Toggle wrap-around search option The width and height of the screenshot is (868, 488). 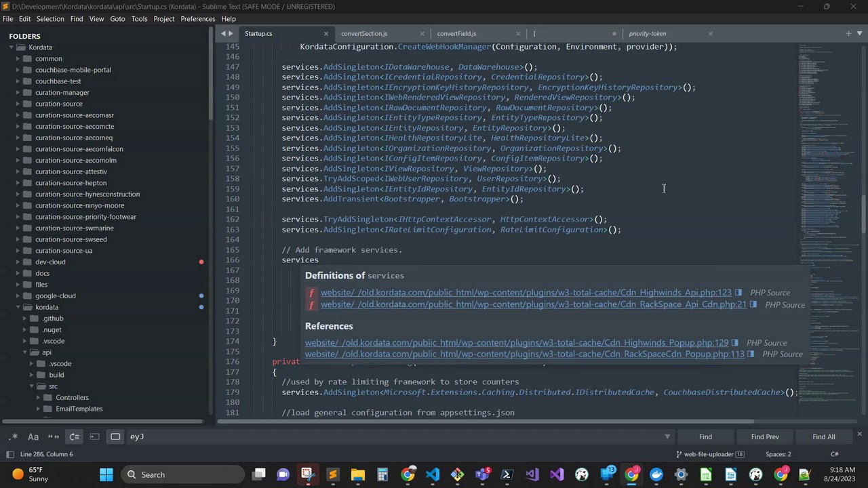[x=75, y=436]
